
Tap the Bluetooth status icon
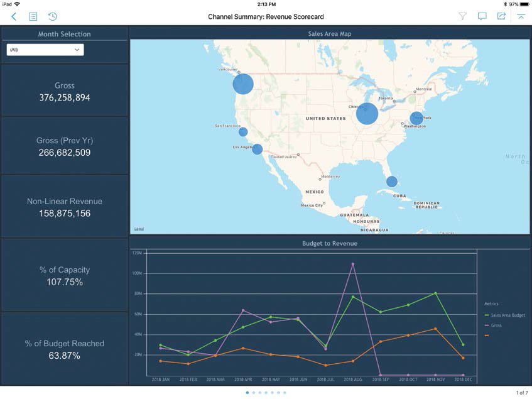505,4
